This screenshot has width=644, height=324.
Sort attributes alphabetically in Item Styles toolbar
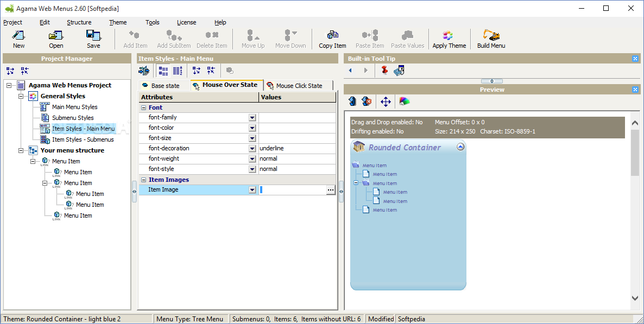point(178,71)
